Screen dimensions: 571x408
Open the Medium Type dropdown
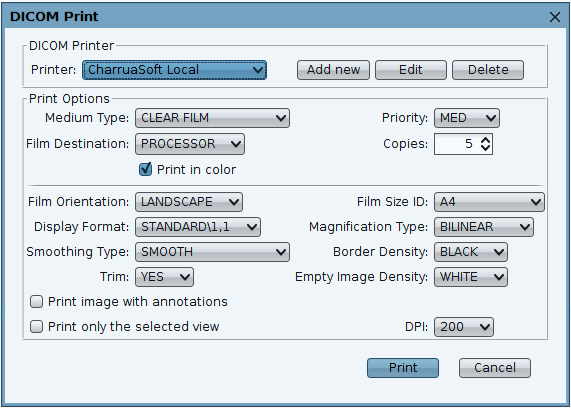pyautogui.click(x=212, y=118)
